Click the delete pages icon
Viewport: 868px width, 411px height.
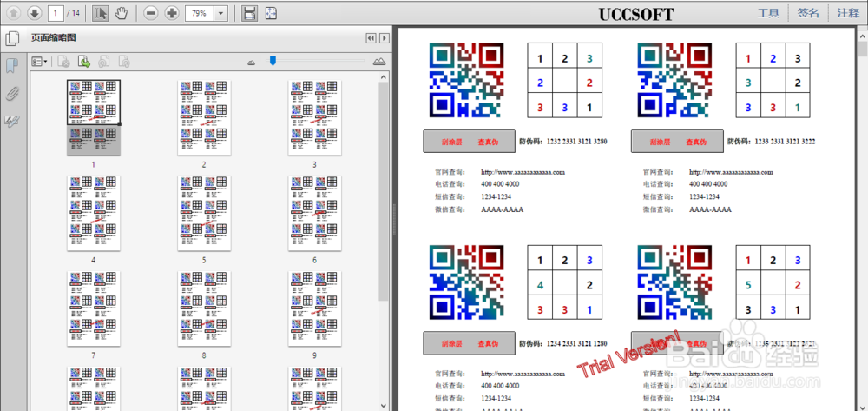point(63,62)
